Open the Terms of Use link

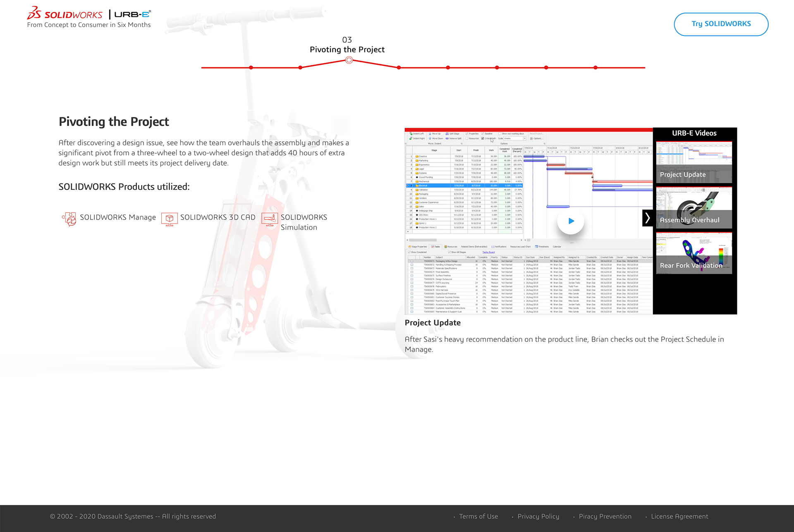tap(478, 516)
